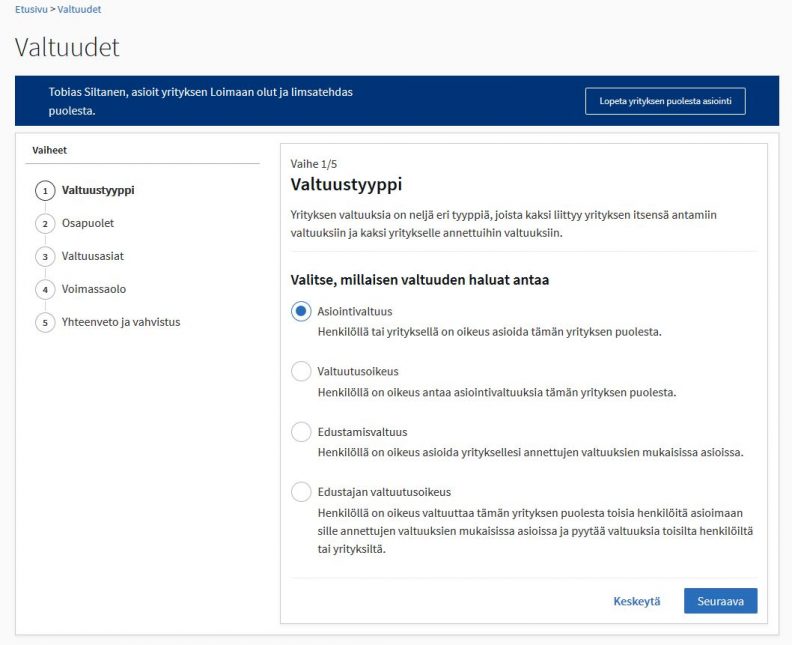
Task: Click the Keskeytä link
Action: [636, 601]
